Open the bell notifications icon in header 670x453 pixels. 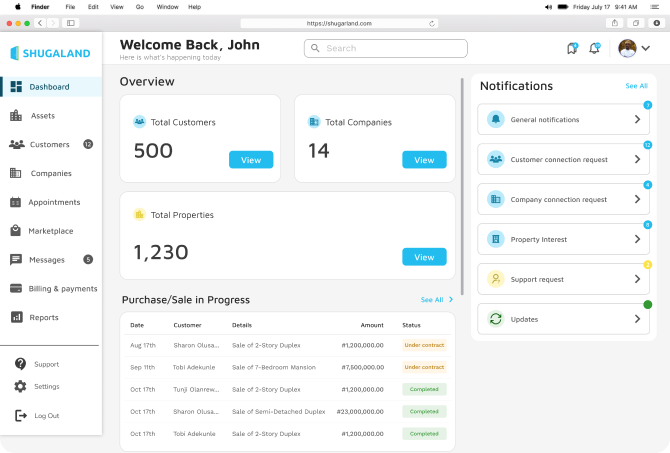tap(594, 48)
